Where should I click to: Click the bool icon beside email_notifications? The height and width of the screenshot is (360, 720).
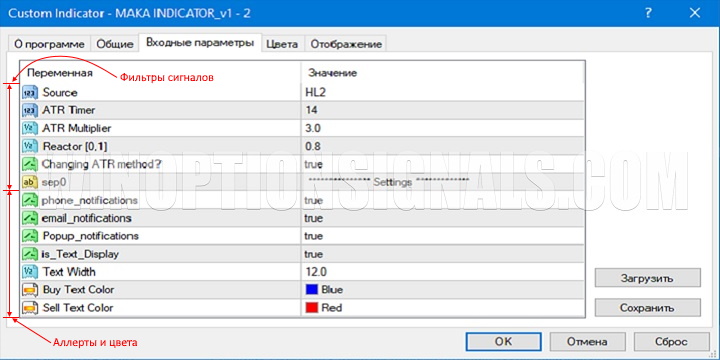click(30, 218)
